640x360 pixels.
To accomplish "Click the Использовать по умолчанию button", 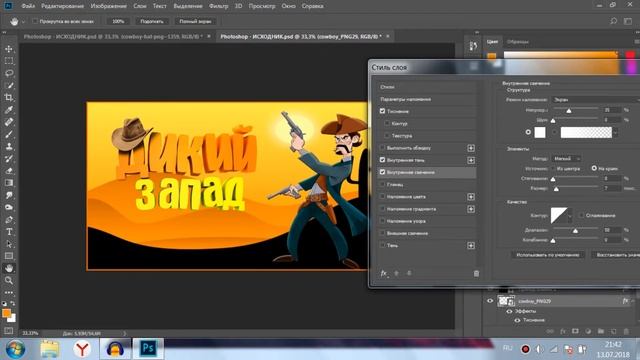I will click(548, 255).
